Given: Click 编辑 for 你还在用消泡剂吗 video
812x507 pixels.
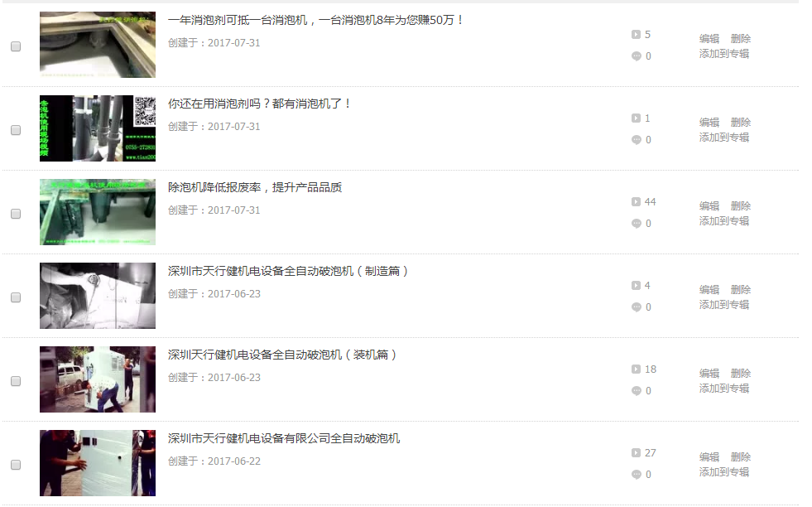Looking at the screenshot, I should (x=709, y=123).
